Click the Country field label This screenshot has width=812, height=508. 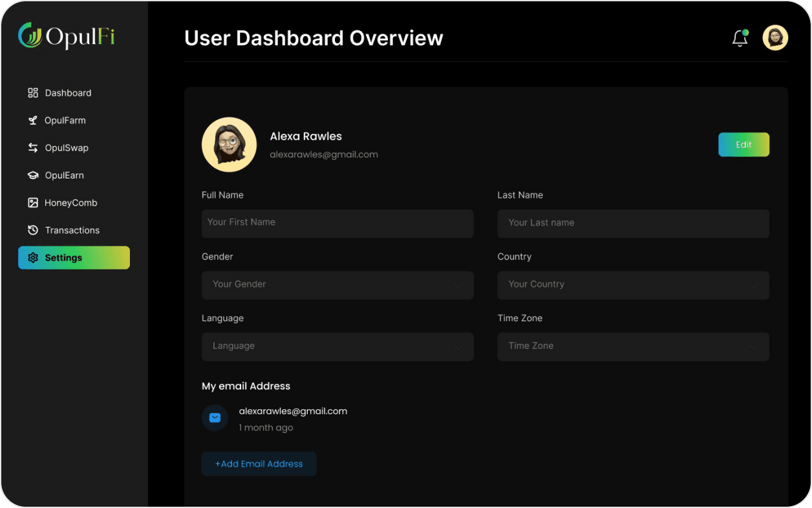coord(514,257)
